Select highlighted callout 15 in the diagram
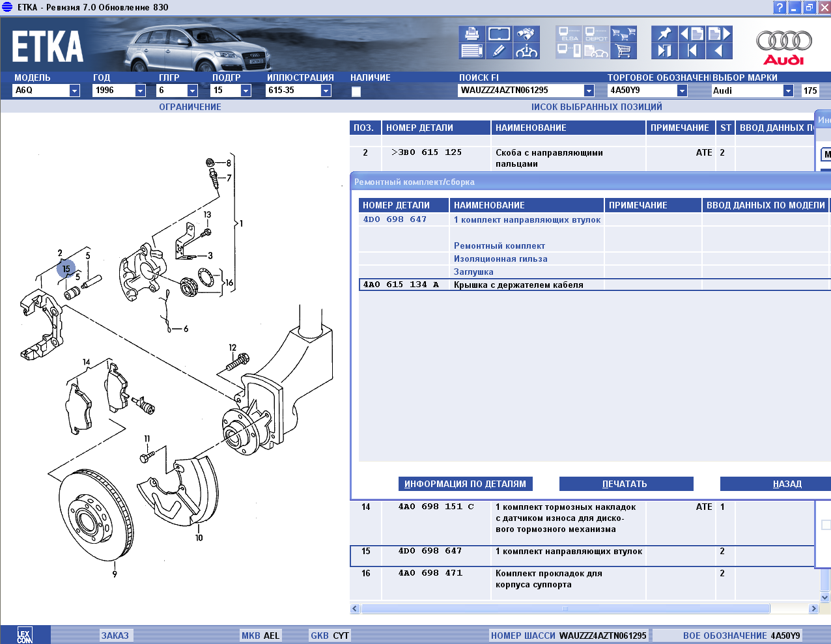The width and height of the screenshot is (831, 644). (66, 268)
